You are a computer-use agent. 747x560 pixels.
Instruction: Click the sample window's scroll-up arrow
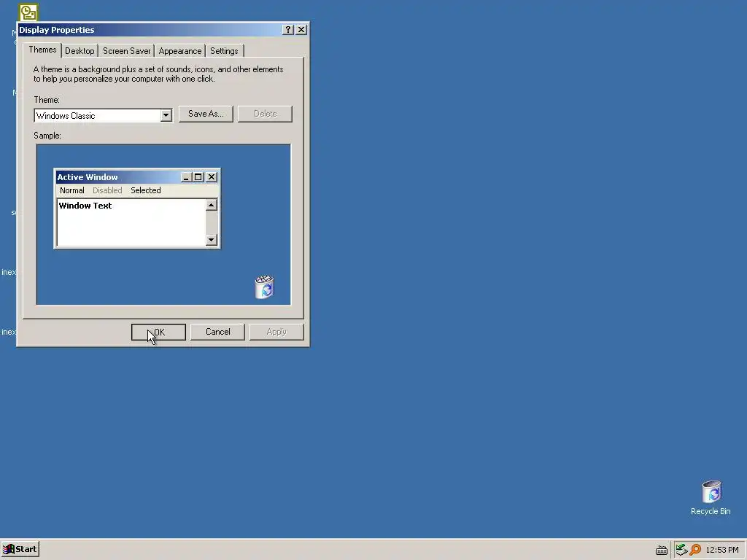coord(211,205)
